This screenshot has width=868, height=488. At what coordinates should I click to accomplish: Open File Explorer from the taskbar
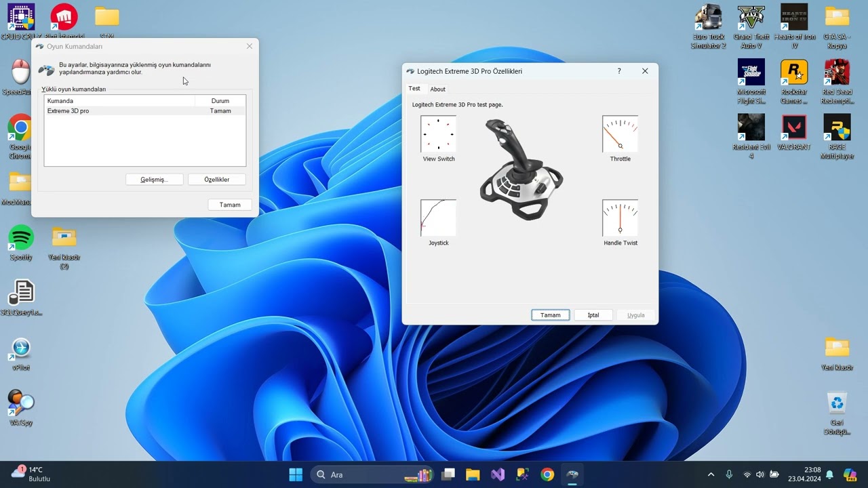point(473,474)
